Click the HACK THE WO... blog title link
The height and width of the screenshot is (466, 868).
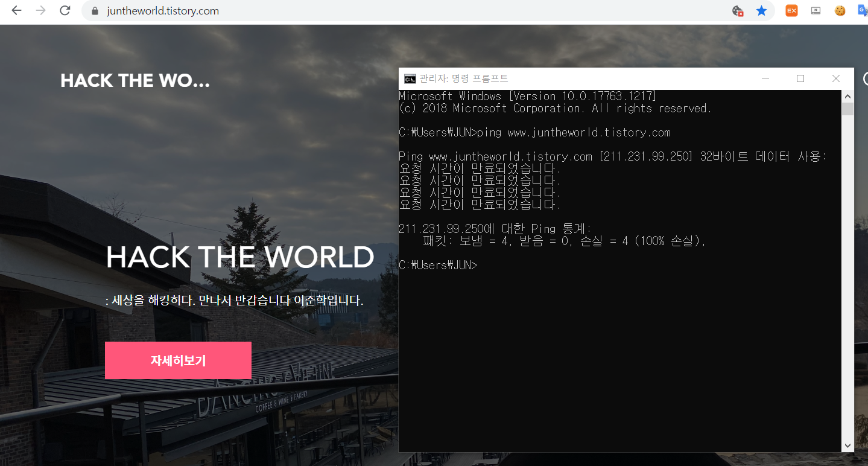(135, 81)
